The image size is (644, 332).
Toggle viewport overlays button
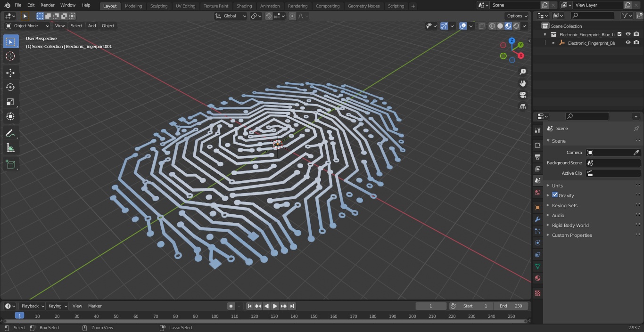[463, 26]
